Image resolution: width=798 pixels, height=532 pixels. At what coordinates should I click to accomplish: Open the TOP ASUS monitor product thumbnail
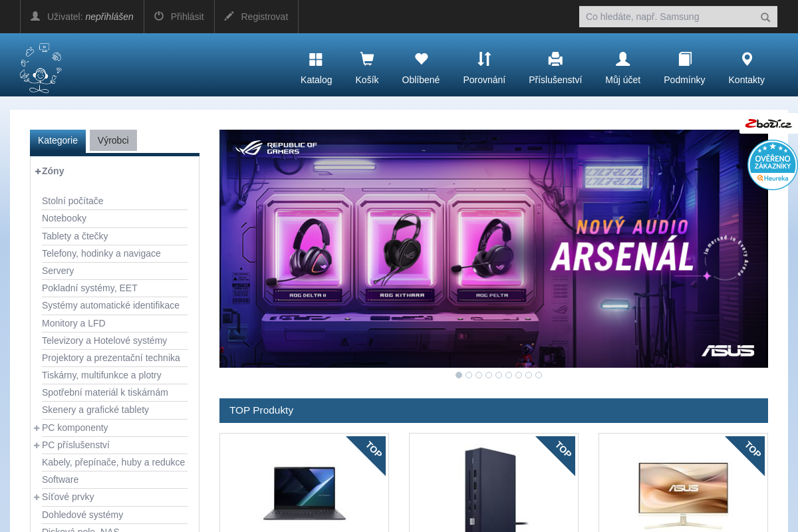pos(683,495)
